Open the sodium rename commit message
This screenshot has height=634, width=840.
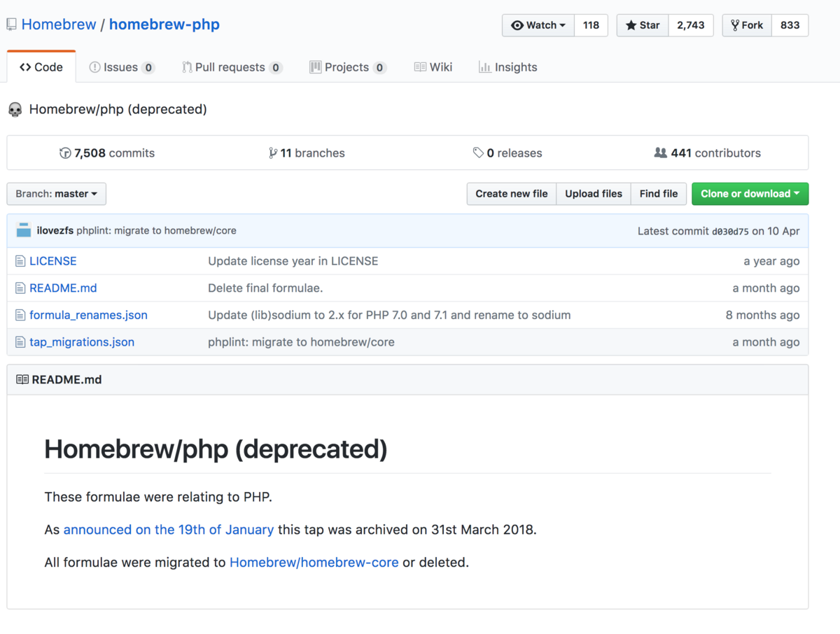(389, 315)
